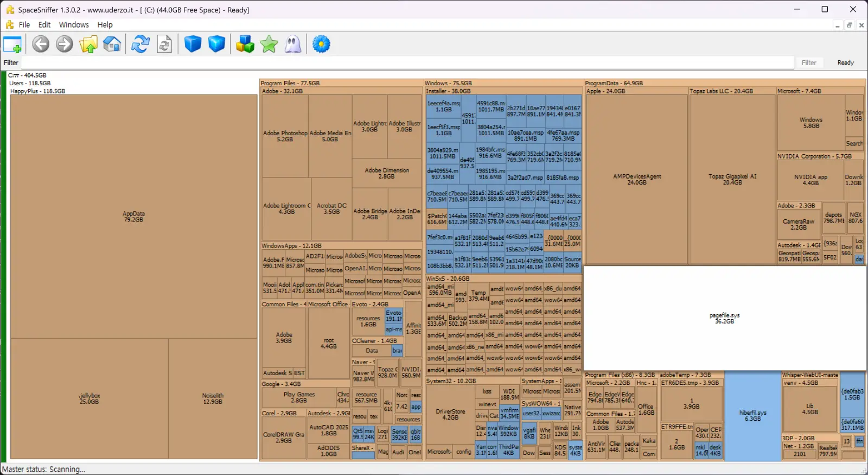The image size is (868, 475).
Task: Select the Play Games 2.8GB block
Action: point(299,397)
